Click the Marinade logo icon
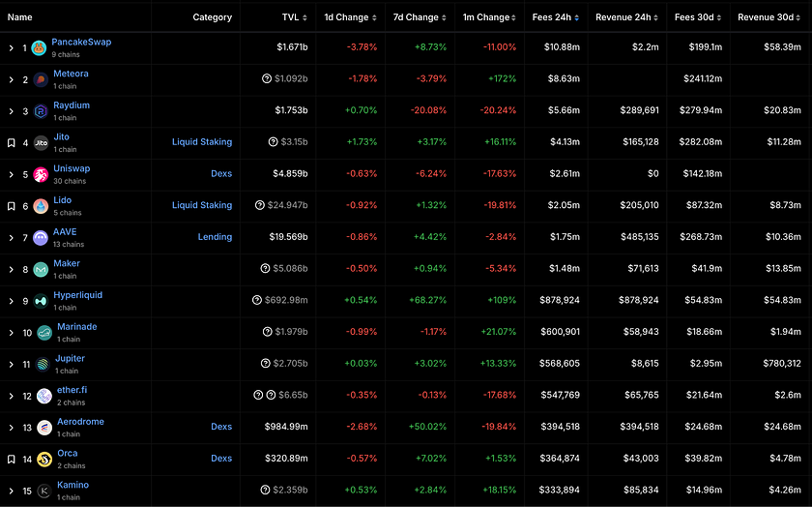 point(44,332)
